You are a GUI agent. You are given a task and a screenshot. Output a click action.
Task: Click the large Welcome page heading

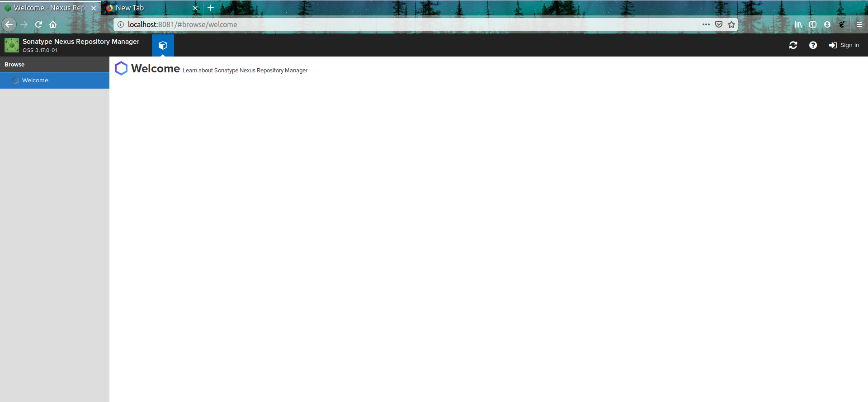[x=156, y=68]
